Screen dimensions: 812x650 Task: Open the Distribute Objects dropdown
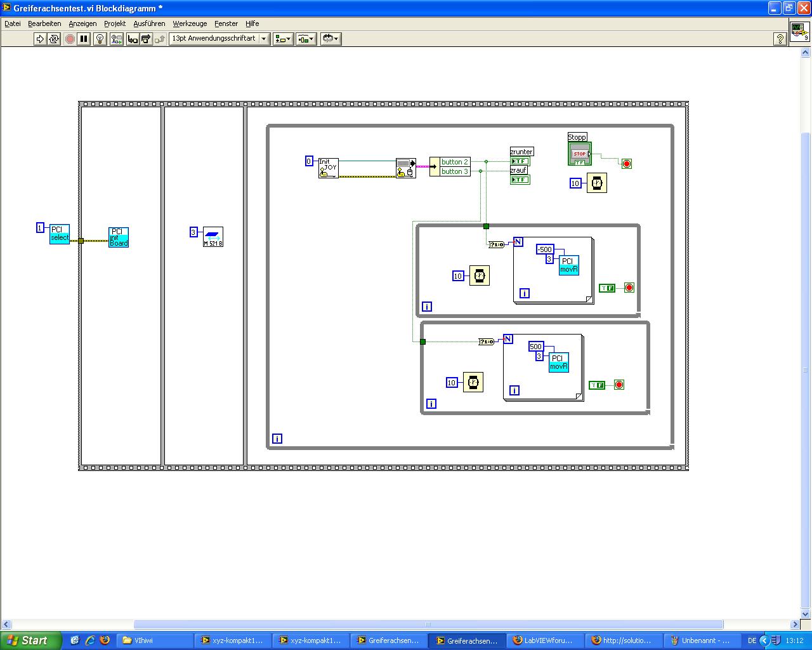306,39
